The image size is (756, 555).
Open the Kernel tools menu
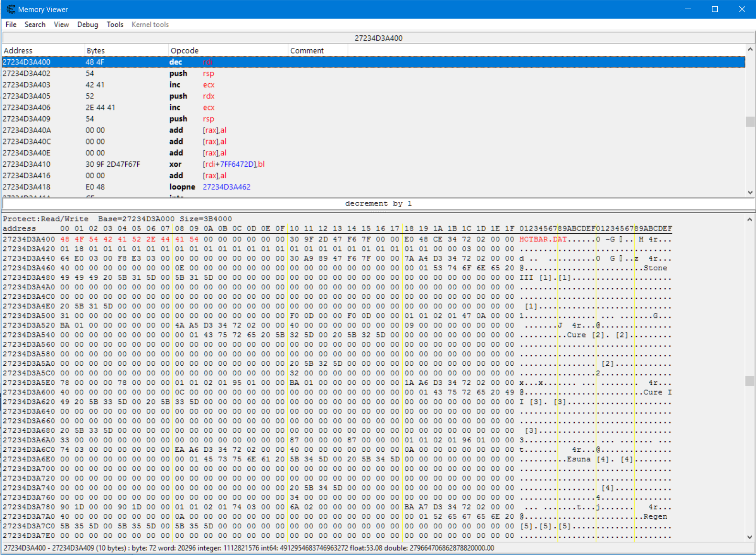pos(150,24)
